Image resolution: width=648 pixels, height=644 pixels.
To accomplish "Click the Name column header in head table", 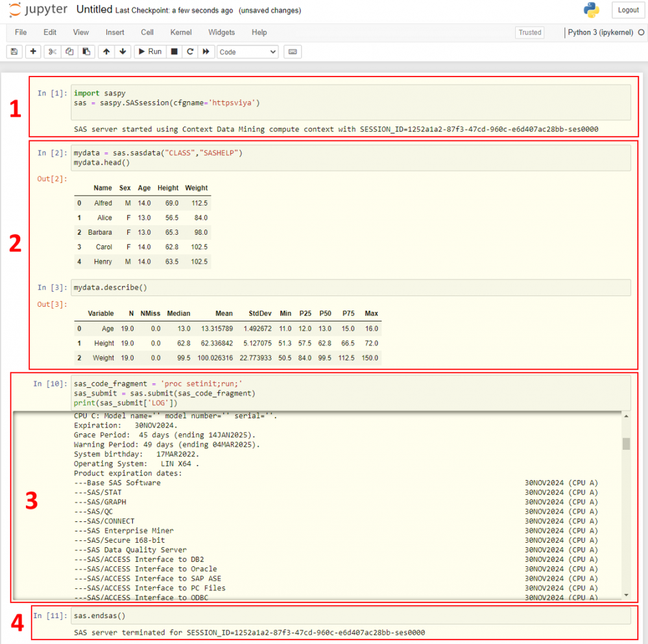I will pyautogui.click(x=102, y=188).
